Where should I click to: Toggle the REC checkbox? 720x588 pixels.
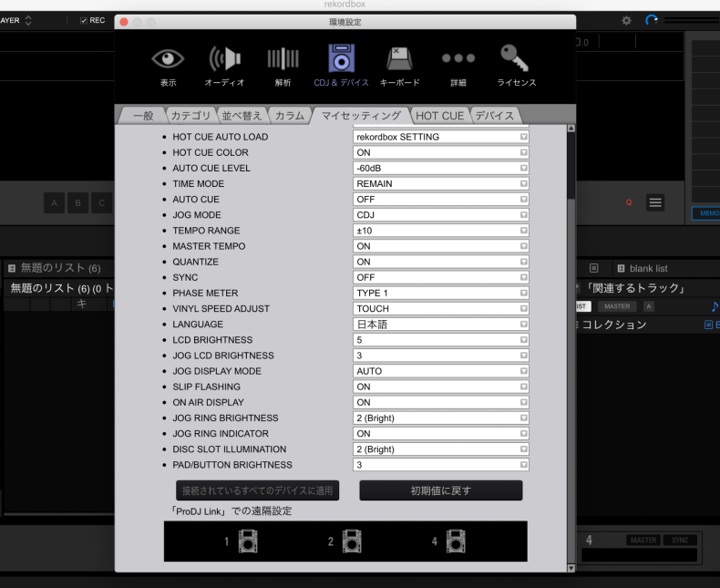[x=84, y=20]
